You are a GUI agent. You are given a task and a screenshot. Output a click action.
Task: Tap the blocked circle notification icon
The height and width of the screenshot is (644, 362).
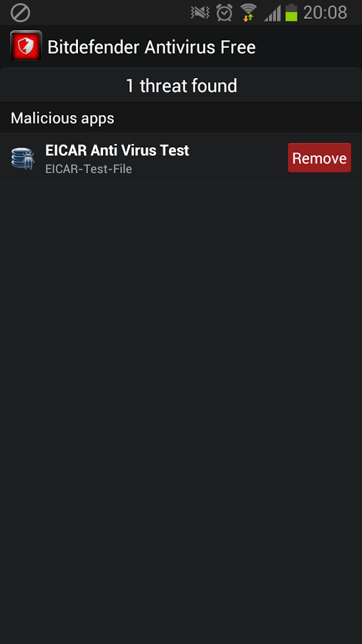tap(20, 13)
